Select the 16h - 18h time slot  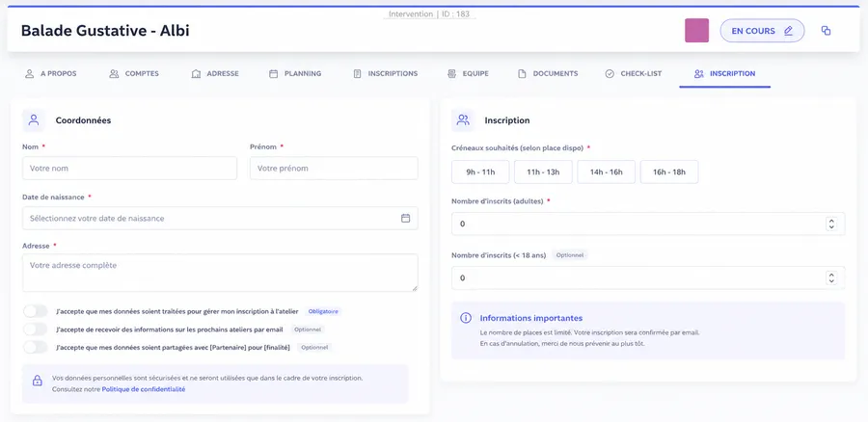click(x=669, y=172)
